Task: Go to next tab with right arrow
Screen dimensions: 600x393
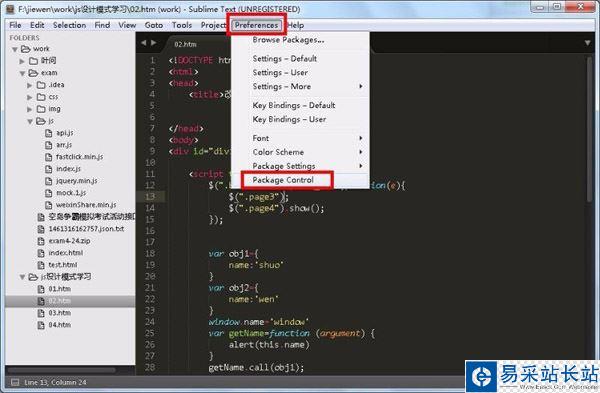Action: point(153,43)
